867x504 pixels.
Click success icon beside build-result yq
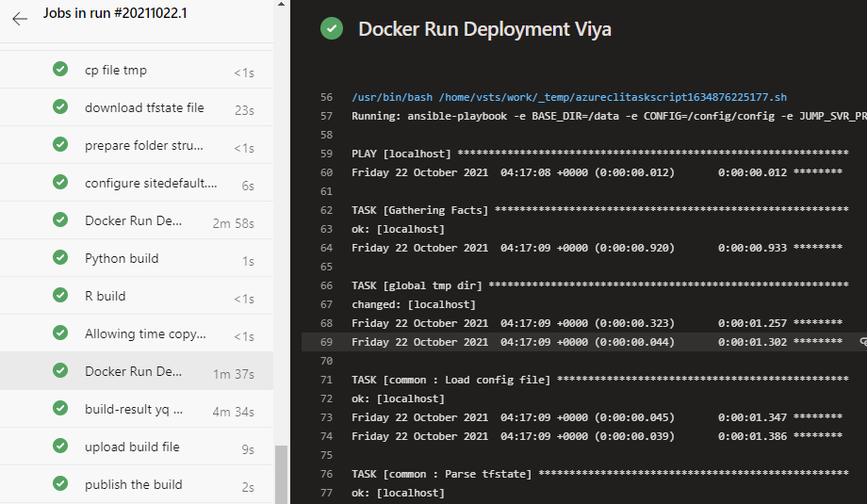60,408
